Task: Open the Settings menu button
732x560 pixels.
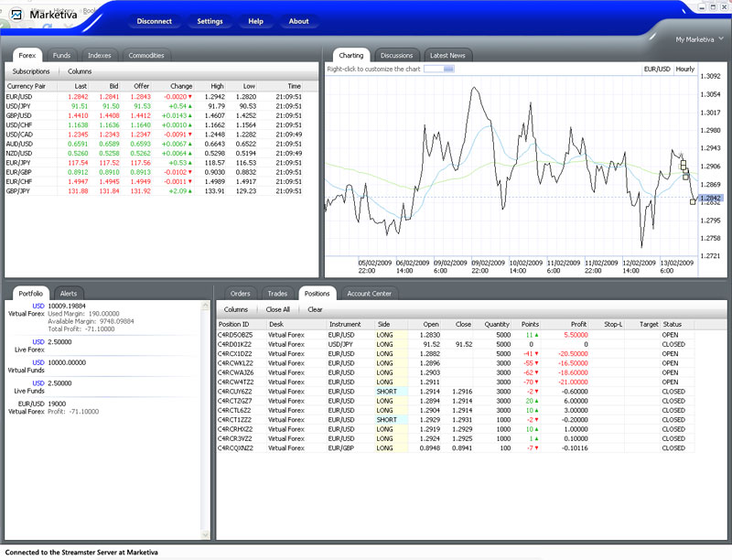Action: 210,21
